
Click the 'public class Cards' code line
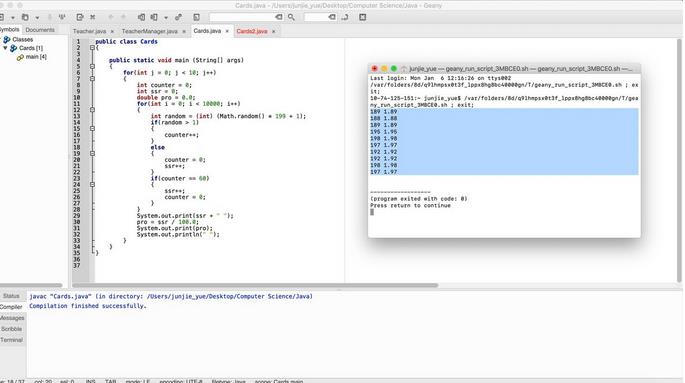click(126, 41)
